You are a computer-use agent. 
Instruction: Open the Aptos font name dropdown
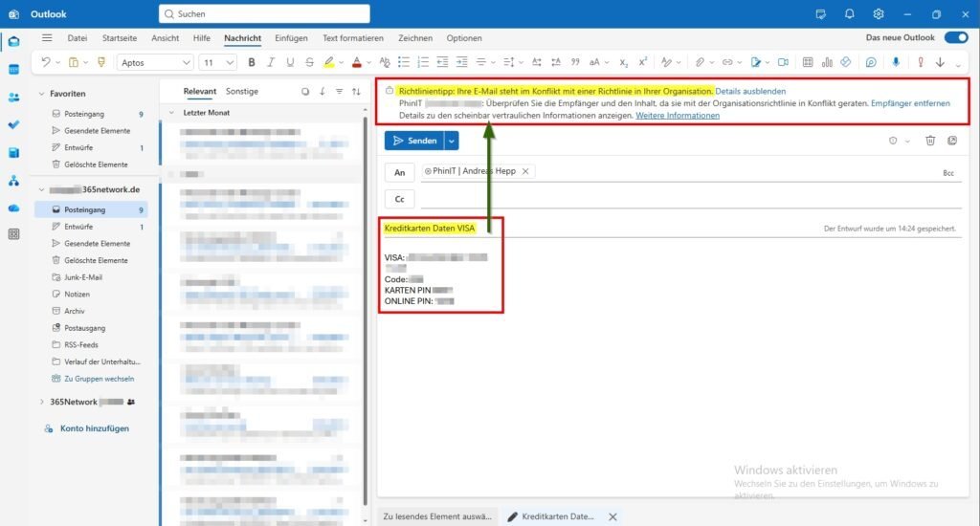coord(155,62)
